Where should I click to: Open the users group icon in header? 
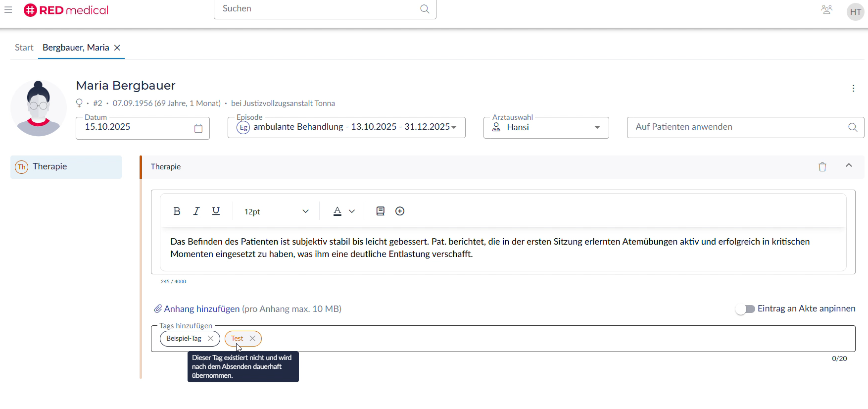coord(826,10)
